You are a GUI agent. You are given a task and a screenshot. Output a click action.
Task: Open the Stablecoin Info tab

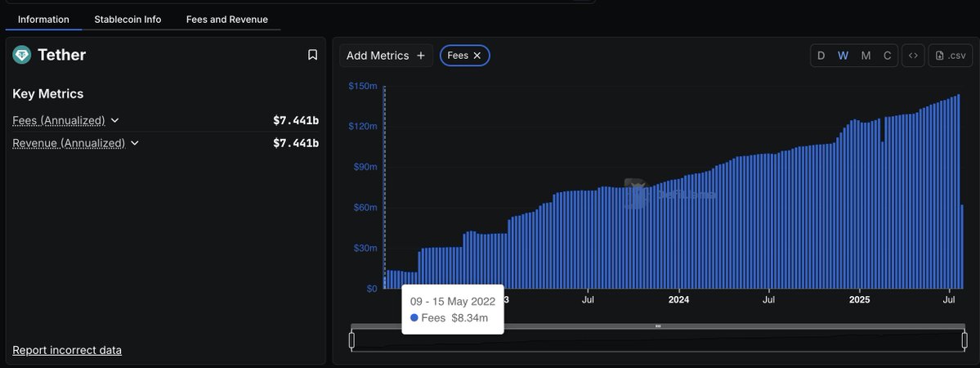tap(128, 20)
